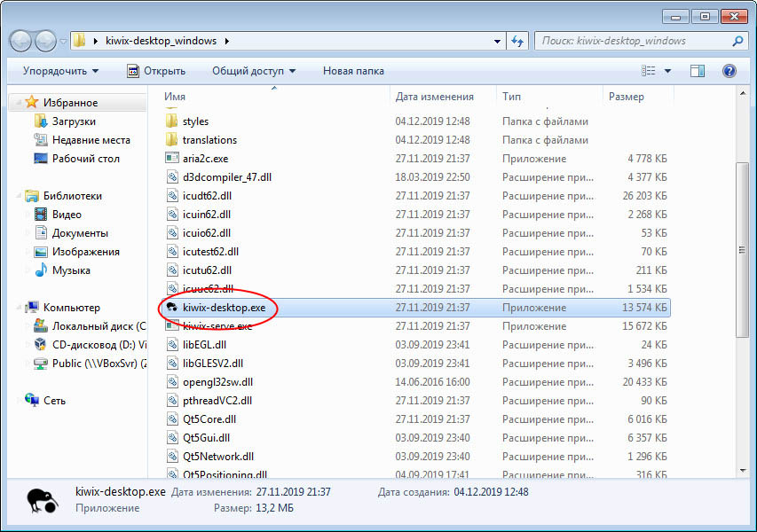Click the Видео film icon
This screenshot has width=757, height=532.
click(41, 215)
